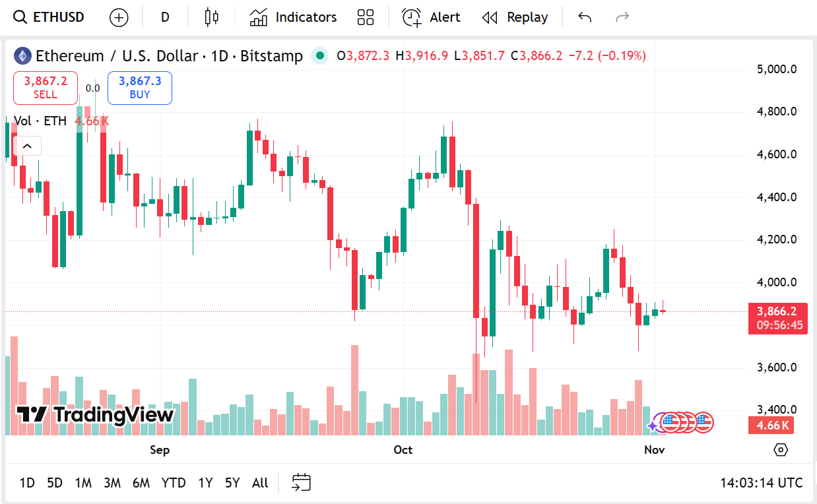This screenshot has height=504, width=817.
Task: Open go-to-date calendar icon
Action: click(301, 483)
